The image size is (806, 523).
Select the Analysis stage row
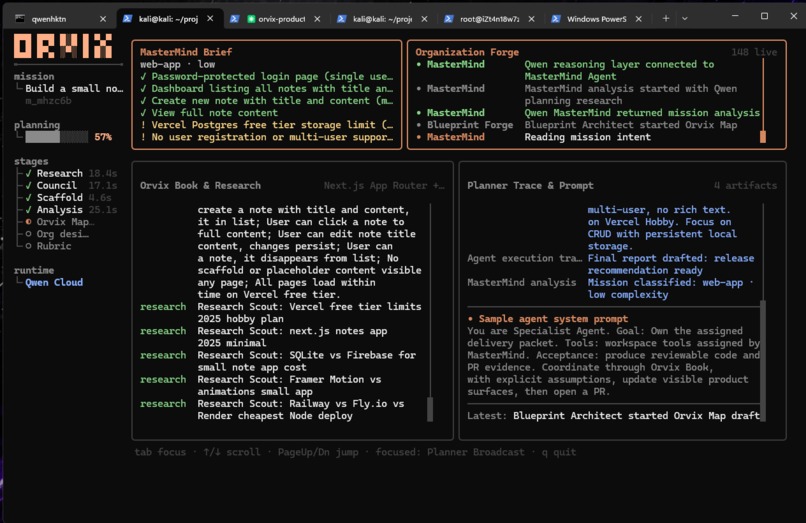click(x=71, y=210)
